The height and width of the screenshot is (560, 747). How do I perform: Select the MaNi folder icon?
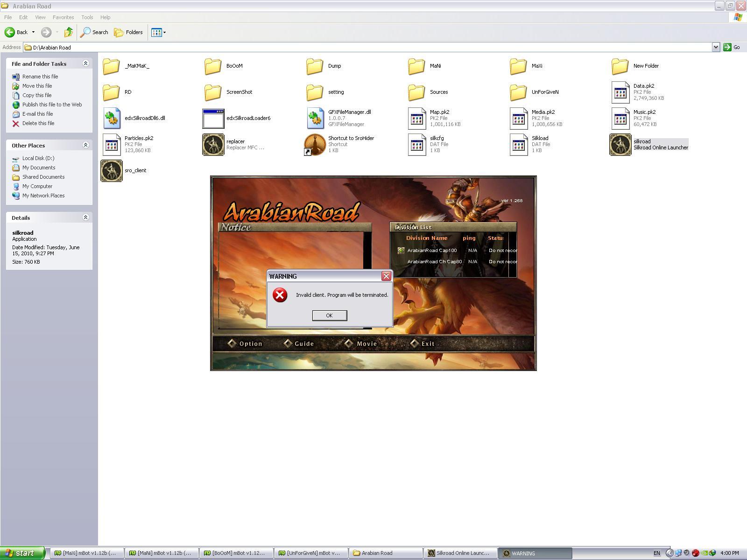[416, 66]
